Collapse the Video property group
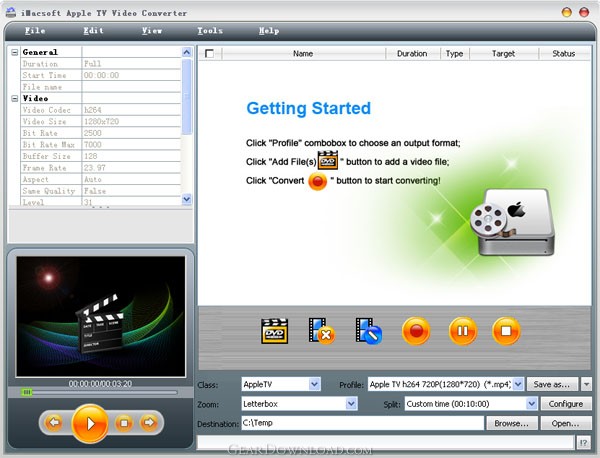 coord(15,99)
